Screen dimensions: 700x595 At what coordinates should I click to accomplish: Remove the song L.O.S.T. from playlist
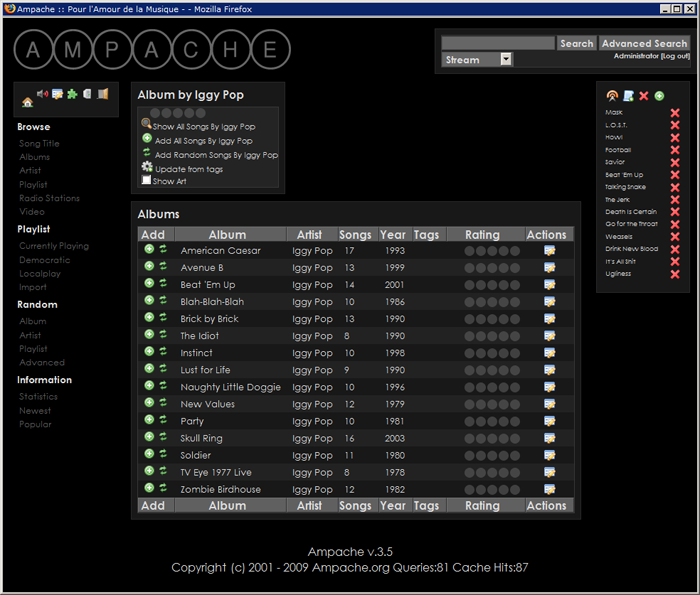tap(675, 125)
